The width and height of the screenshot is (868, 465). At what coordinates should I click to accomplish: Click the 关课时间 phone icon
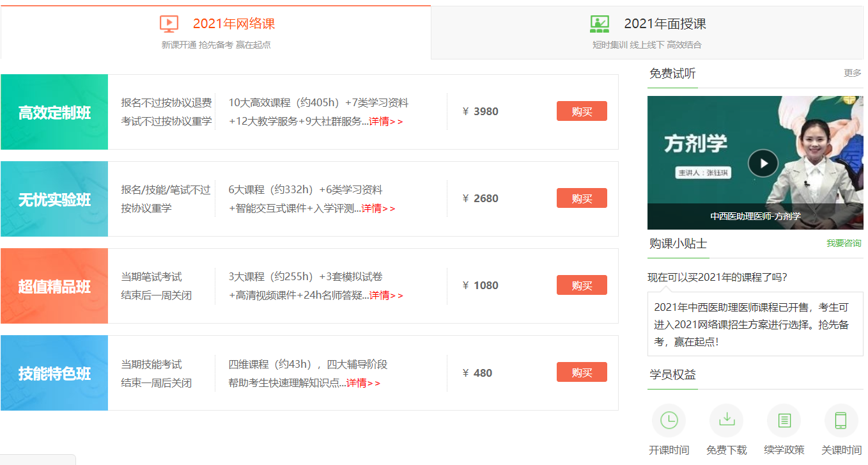tap(841, 420)
